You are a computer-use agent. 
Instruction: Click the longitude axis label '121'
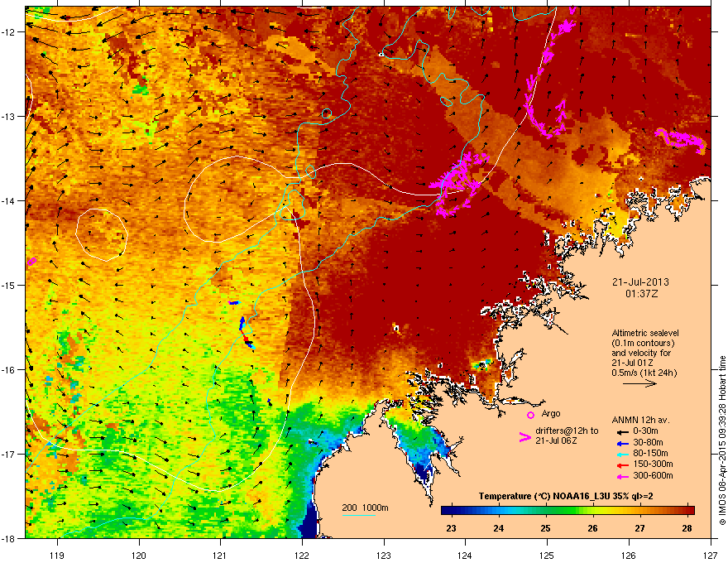click(x=220, y=555)
